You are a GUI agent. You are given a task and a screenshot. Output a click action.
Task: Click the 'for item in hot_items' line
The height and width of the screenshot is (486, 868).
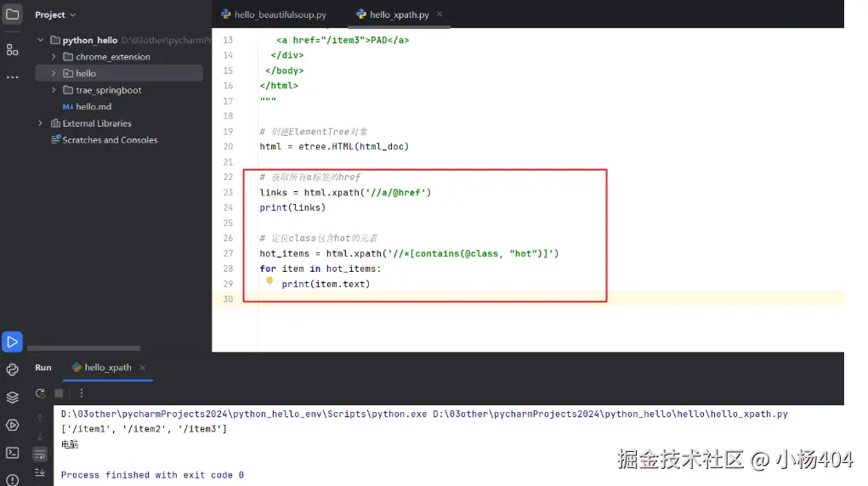pos(321,268)
